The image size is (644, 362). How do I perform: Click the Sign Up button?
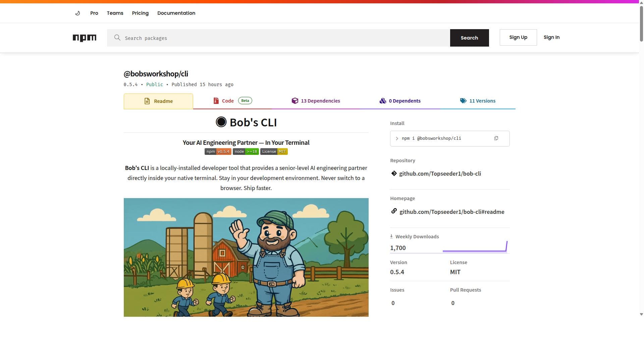click(518, 37)
